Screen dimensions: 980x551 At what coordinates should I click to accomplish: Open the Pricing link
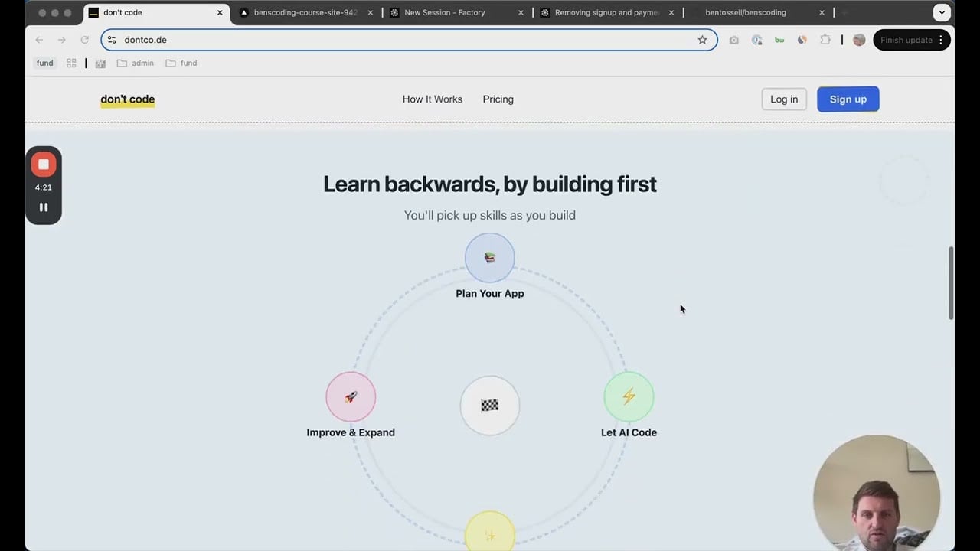click(498, 99)
